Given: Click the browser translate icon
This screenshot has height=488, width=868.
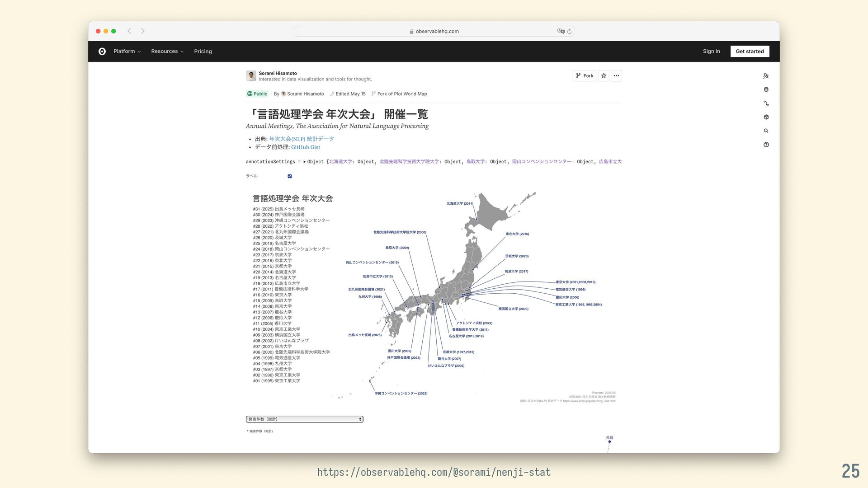Looking at the screenshot, I should [561, 31].
